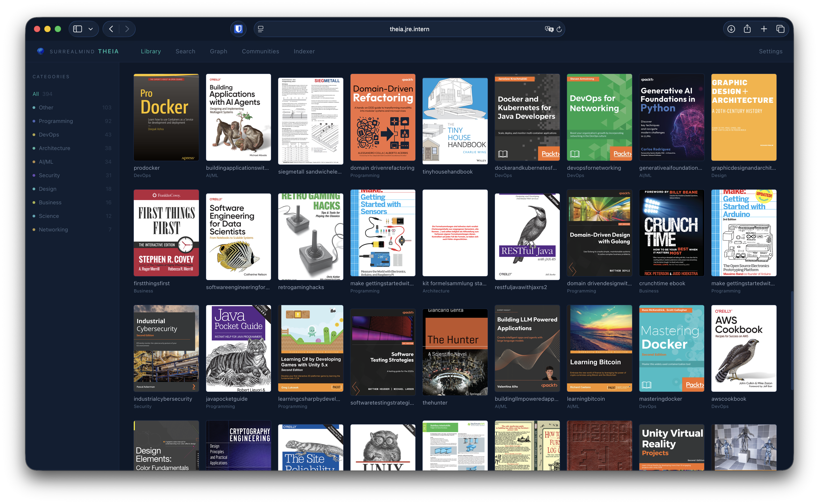This screenshot has width=819, height=504.
Task: Open Generative AI Foundations in Python cover
Action: 672,117
